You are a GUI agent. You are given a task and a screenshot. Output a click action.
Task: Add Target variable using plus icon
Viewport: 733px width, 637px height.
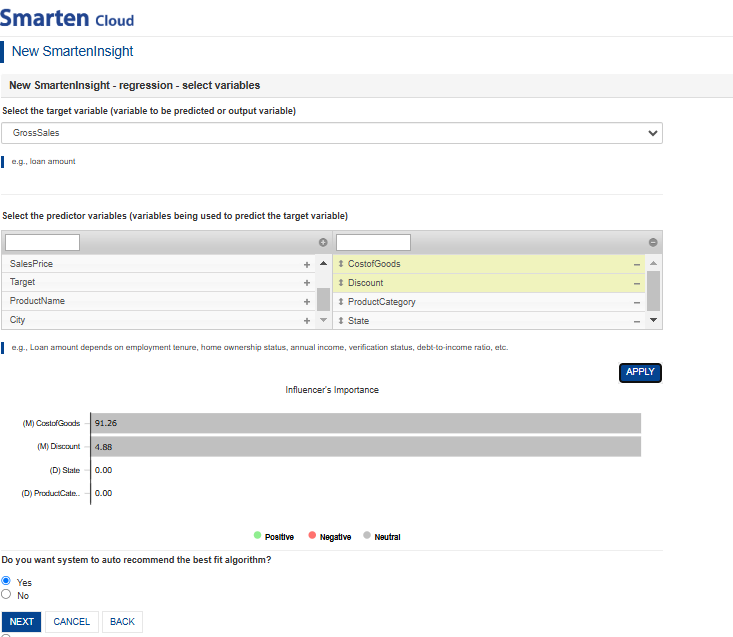coord(307,283)
